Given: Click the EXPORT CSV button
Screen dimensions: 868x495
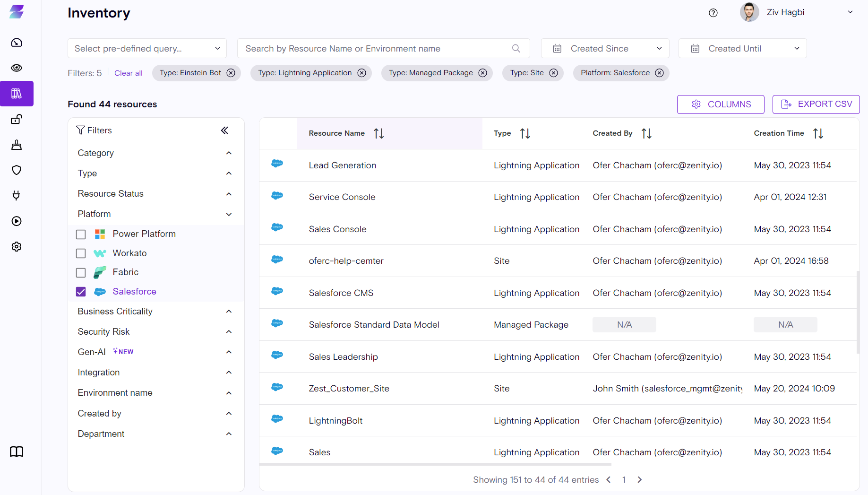Looking at the screenshot, I should [816, 104].
